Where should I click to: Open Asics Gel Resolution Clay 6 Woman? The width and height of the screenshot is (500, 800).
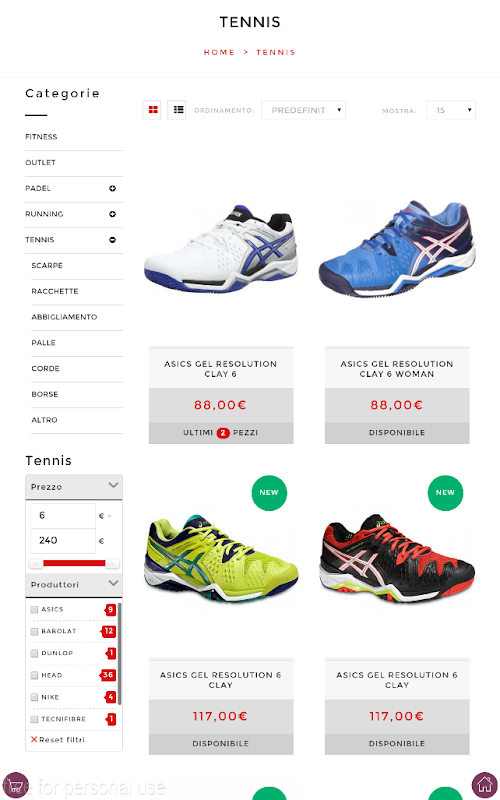(397, 369)
